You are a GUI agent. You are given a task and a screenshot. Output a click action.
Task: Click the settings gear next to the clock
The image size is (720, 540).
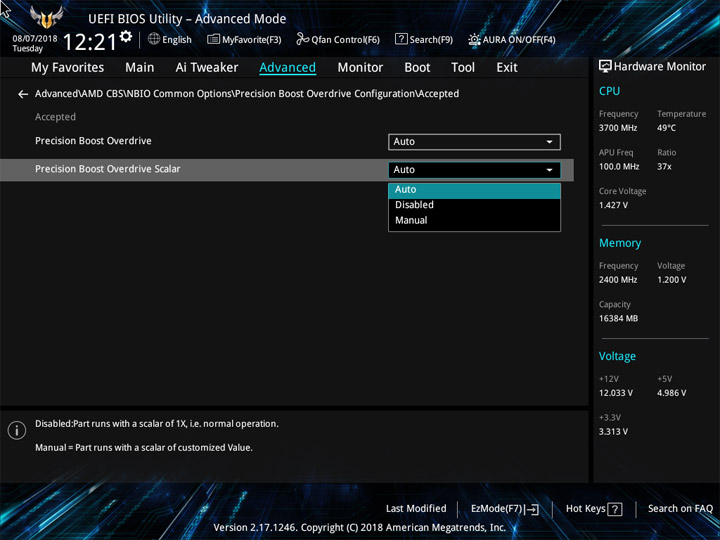click(126, 36)
